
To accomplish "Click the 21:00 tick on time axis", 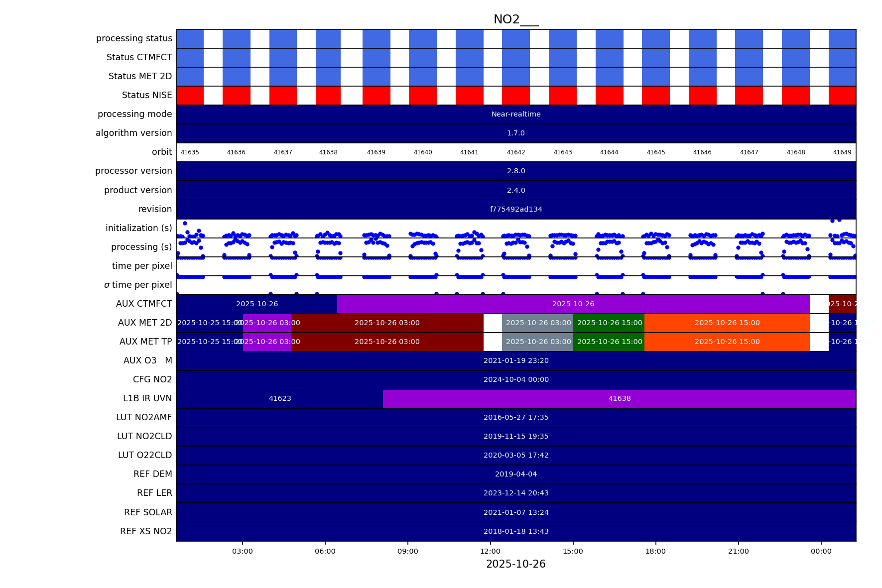I will coord(738,551).
